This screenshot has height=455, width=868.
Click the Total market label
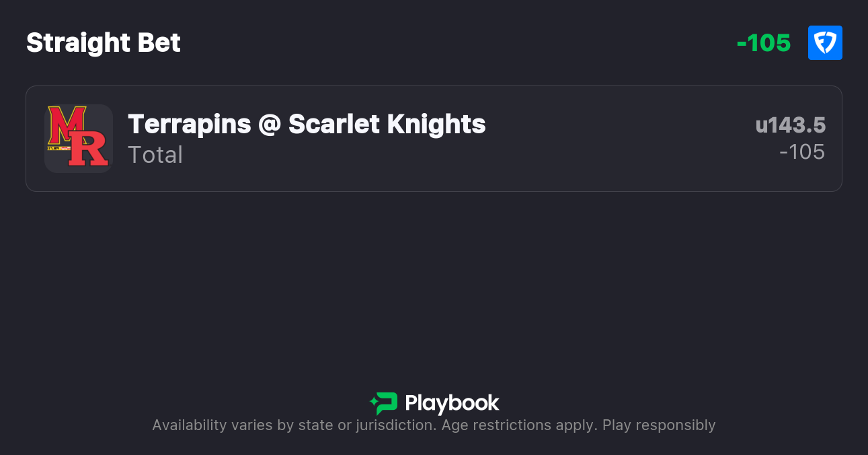point(155,155)
